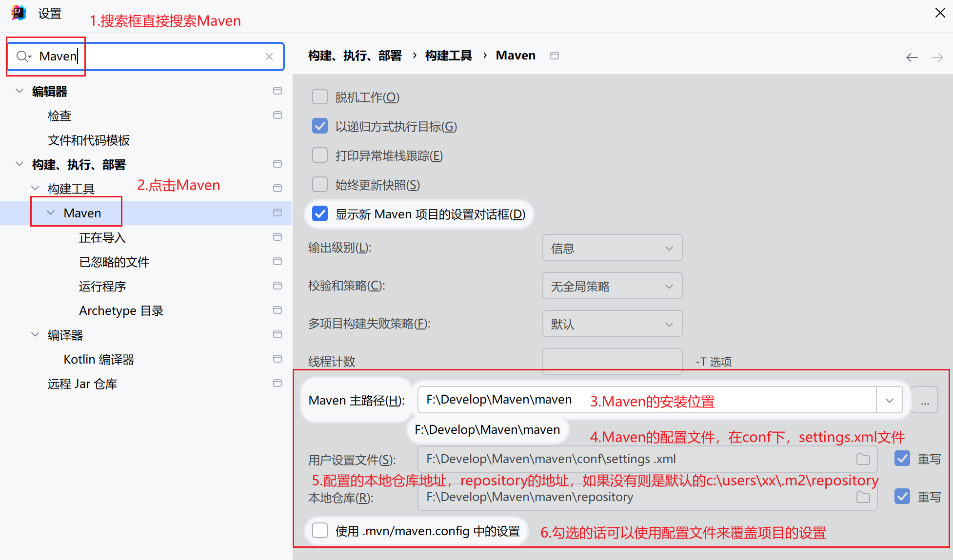This screenshot has width=953, height=560.
Task: Click the project-level icon beside 构建、执行、部署
Action: pyautogui.click(x=278, y=164)
